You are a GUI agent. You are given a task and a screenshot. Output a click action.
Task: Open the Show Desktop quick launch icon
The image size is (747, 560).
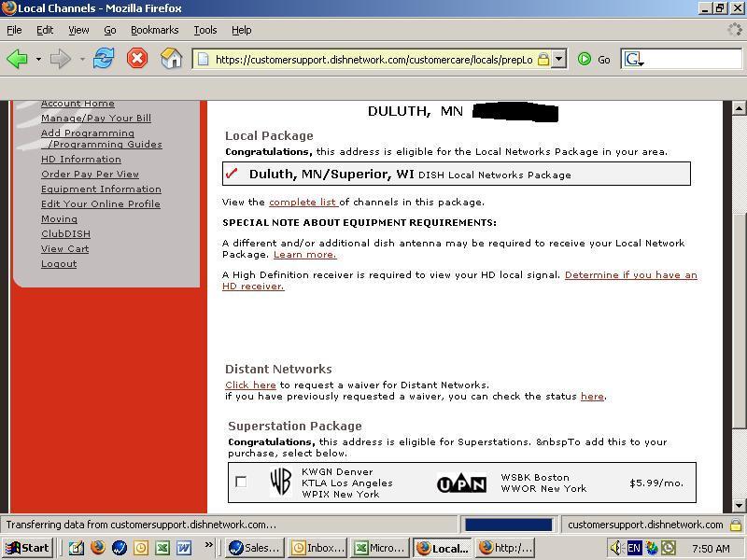coord(77,548)
